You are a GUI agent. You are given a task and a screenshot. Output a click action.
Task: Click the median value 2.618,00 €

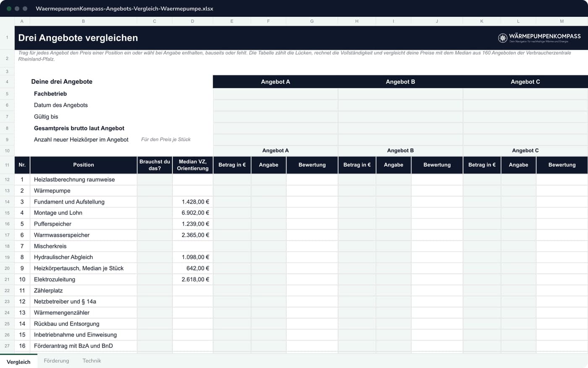193,279
